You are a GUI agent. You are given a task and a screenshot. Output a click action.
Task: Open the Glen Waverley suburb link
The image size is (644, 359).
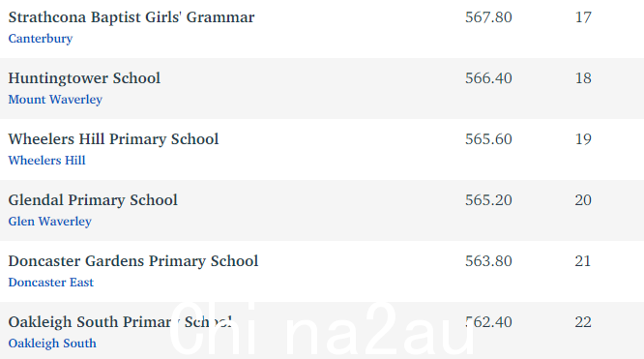(49, 221)
